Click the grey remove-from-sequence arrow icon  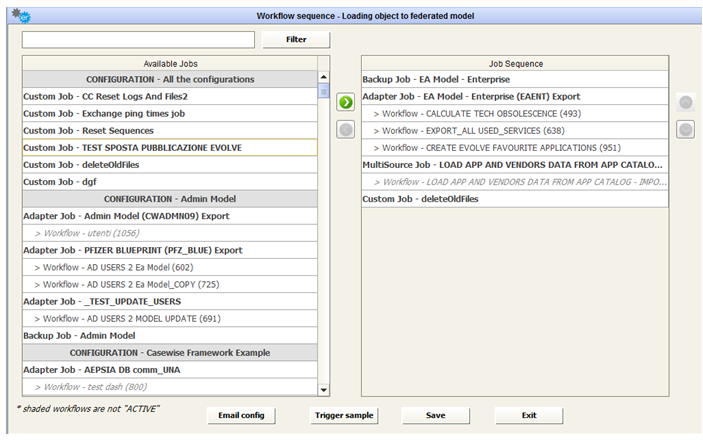point(346,130)
